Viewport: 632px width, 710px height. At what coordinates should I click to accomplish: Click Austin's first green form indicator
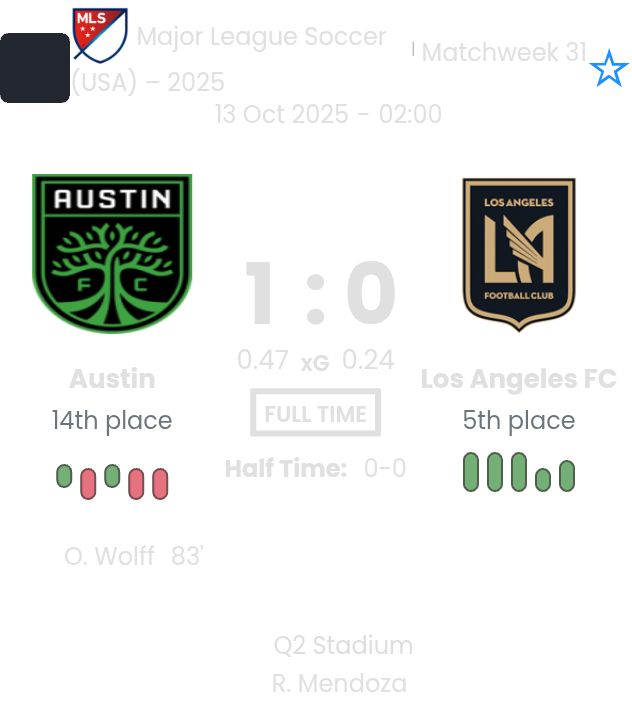tap(64, 476)
